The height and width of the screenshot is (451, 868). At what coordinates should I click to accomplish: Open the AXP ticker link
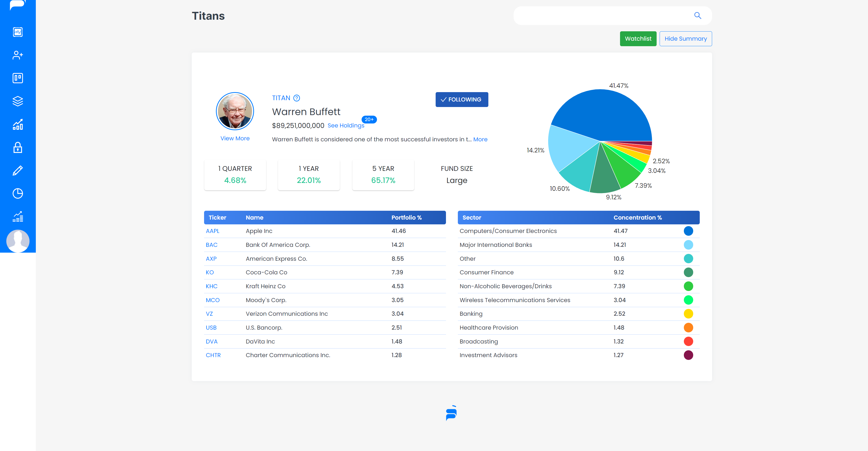tap(211, 258)
